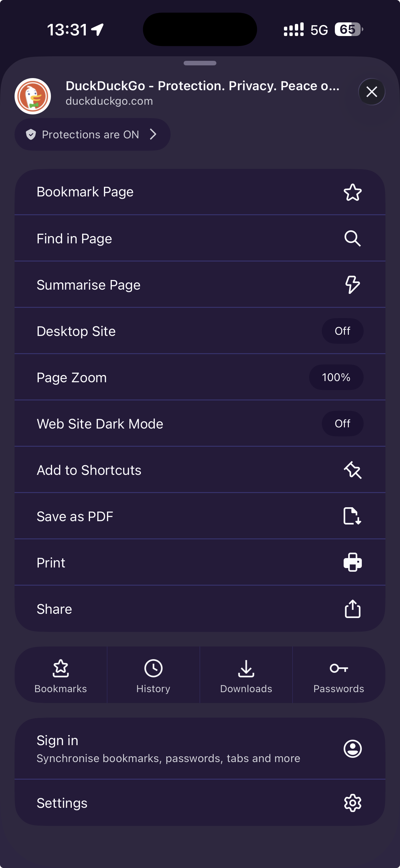Tap the Find in Page magnifier icon
This screenshot has height=868, width=400.
(x=352, y=238)
